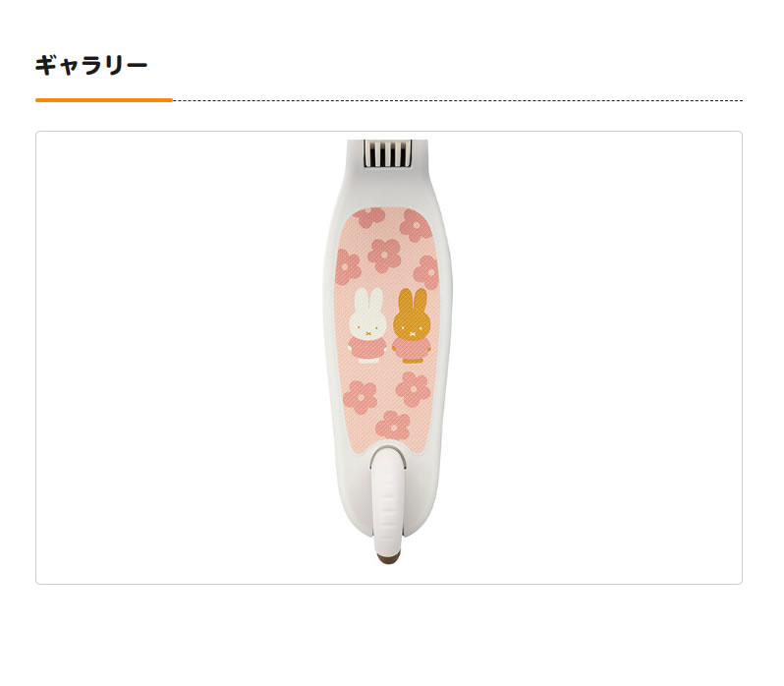
Task: Click the pink flower below brown rabbit
Action: coord(413,389)
